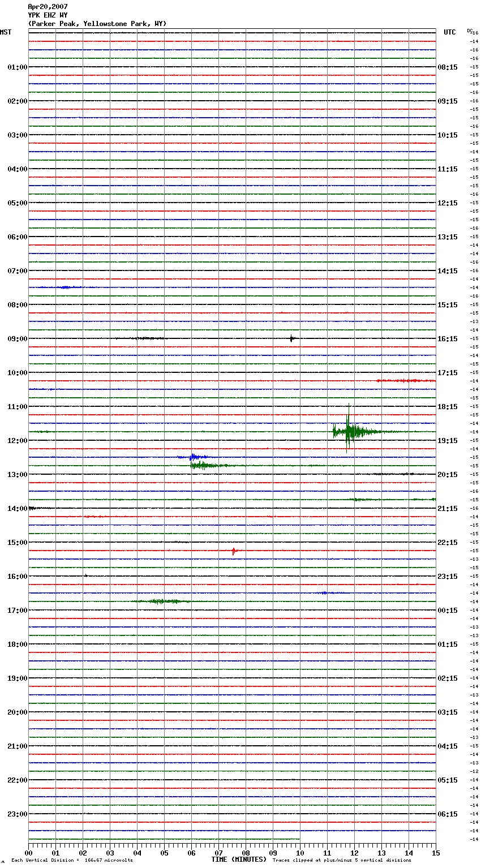
Task: Click minute-axis tick label 06
Action: coord(191,853)
